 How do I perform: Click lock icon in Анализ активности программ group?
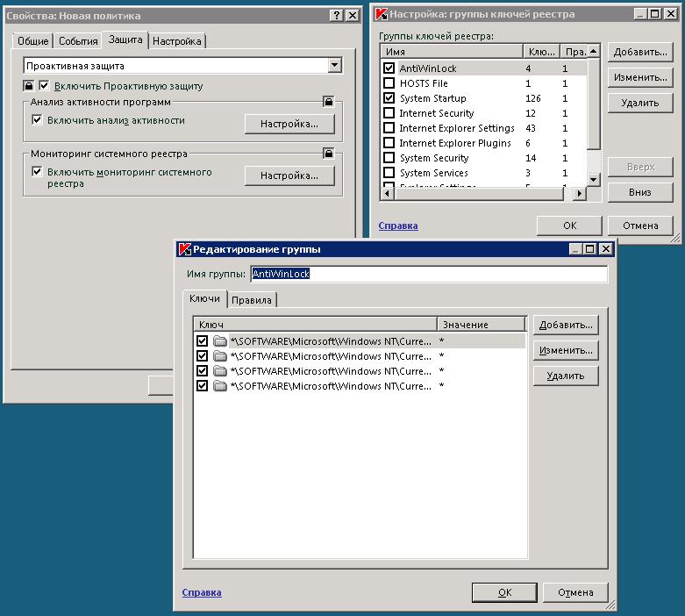[x=329, y=102]
